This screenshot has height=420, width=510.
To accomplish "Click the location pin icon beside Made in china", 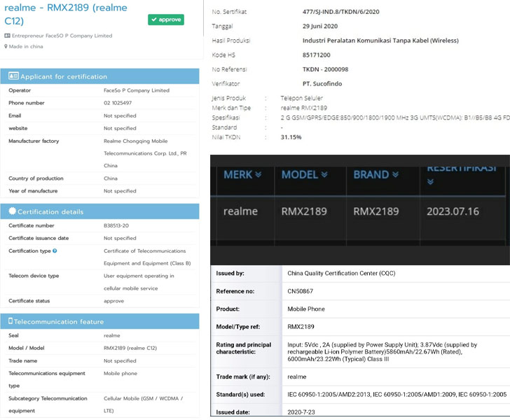I will 6,46.
